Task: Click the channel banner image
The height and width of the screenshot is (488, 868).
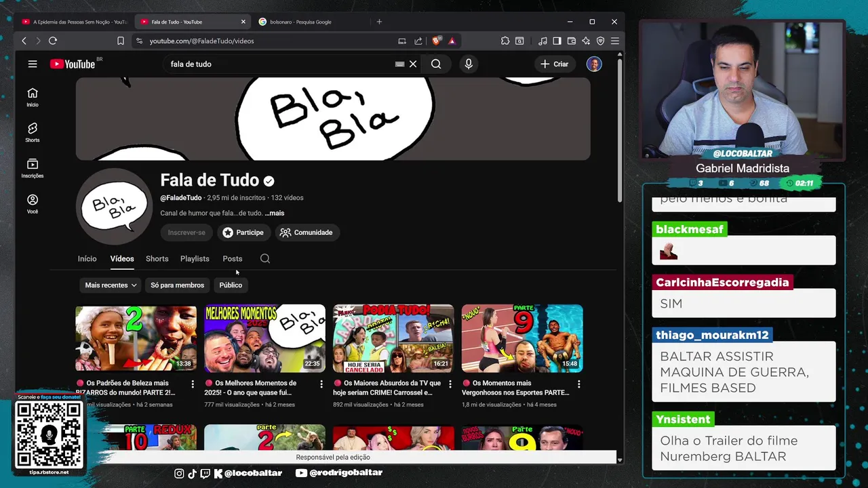Action: (x=333, y=119)
